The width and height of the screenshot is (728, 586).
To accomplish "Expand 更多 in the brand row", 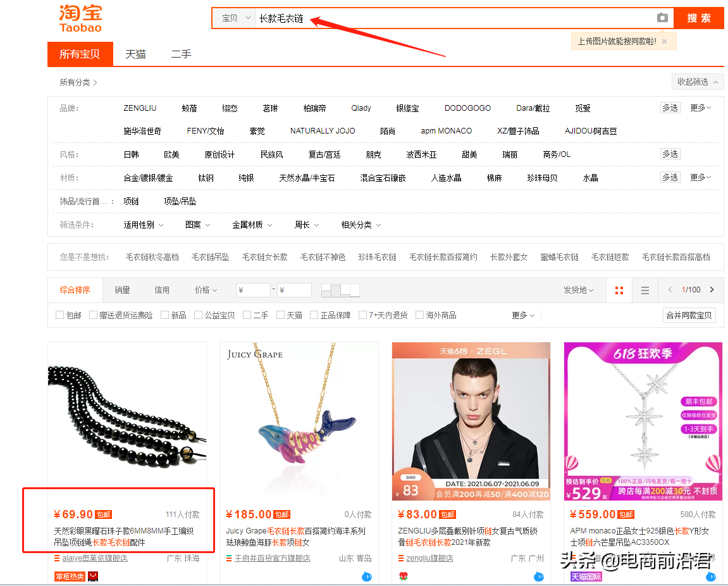I will tap(700, 108).
